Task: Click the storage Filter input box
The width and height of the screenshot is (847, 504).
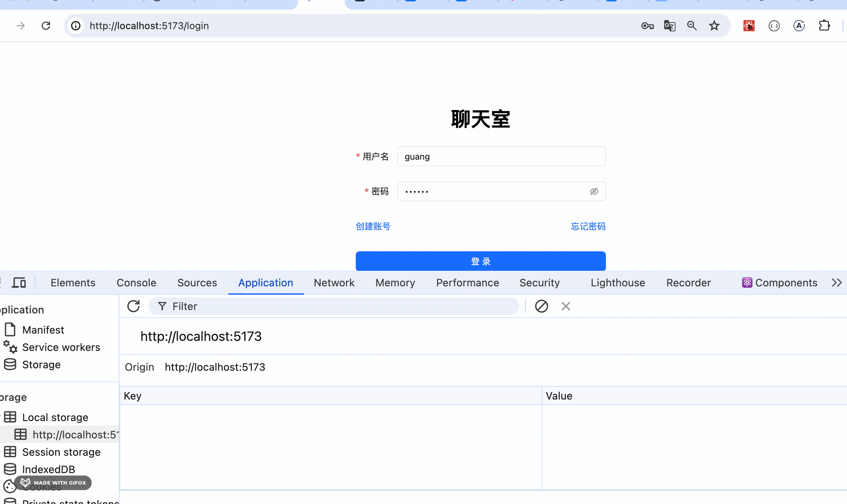Action: pos(334,306)
